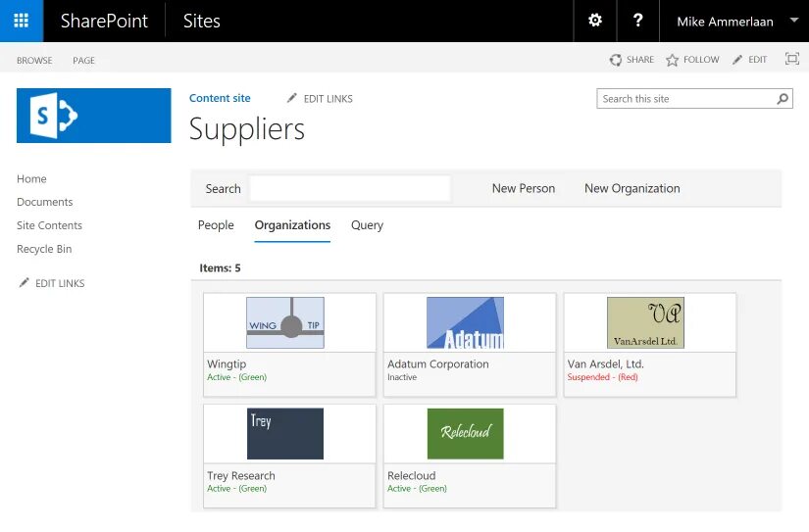
Task: Open the PAGE ribbon tab
Action: click(83, 60)
